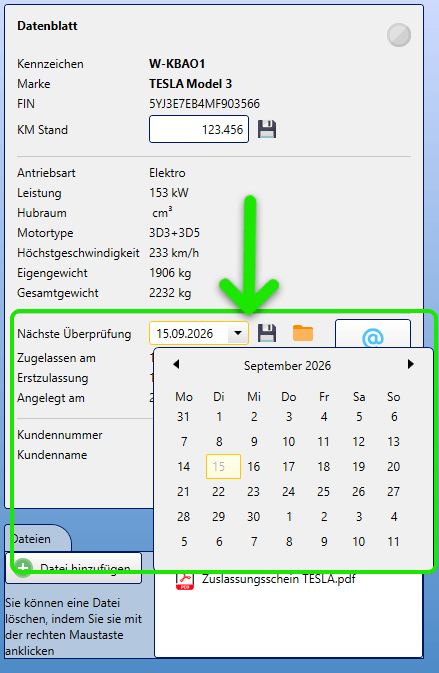Go to previous month in the calendar
This screenshot has height=673, width=439.
pyautogui.click(x=176, y=364)
